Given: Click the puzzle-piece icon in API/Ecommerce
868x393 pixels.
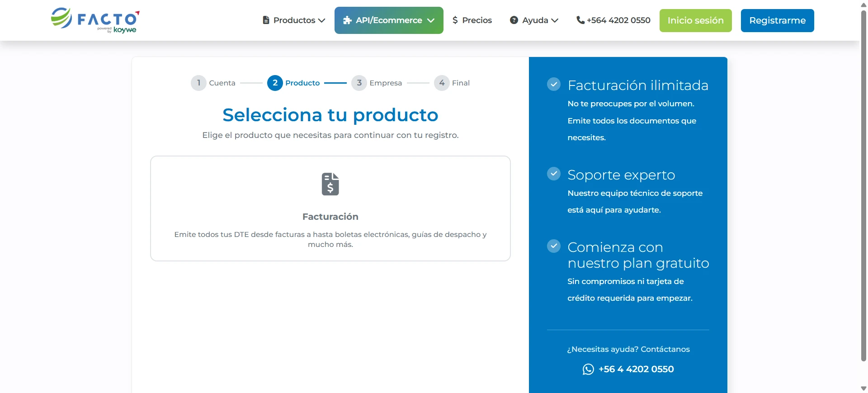Looking at the screenshot, I should [347, 20].
